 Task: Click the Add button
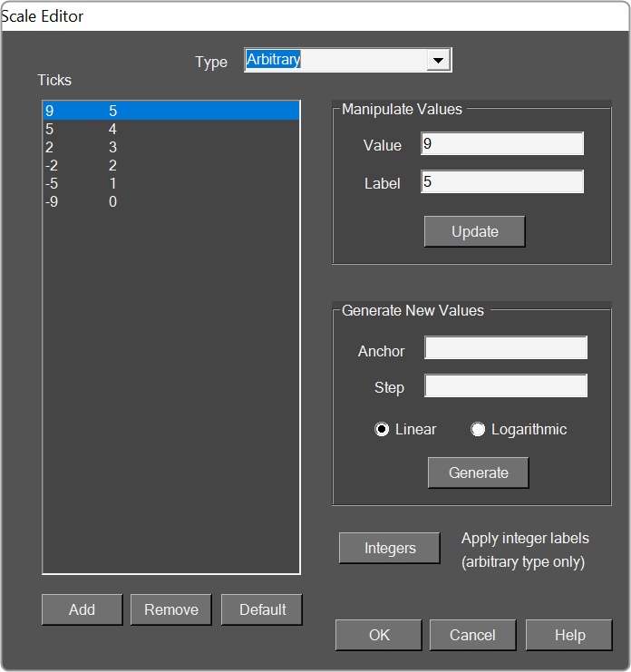tap(83, 609)
